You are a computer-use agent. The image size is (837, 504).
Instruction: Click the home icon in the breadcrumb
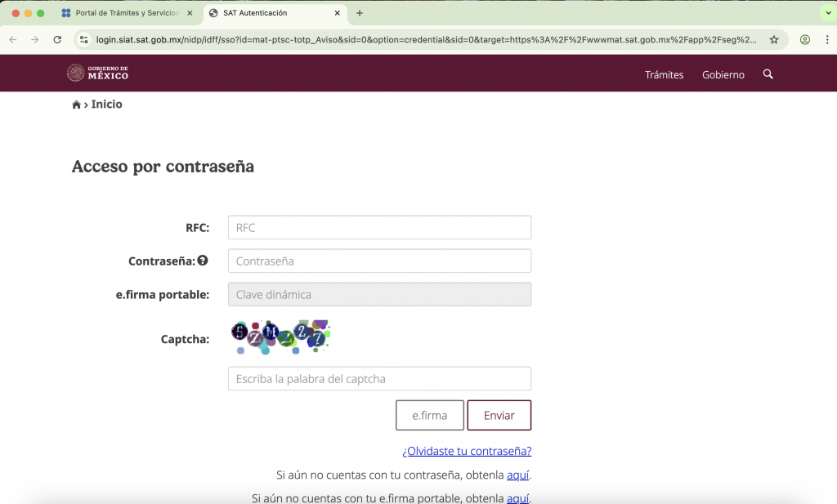pyautogui.click(x=76, y=105)
